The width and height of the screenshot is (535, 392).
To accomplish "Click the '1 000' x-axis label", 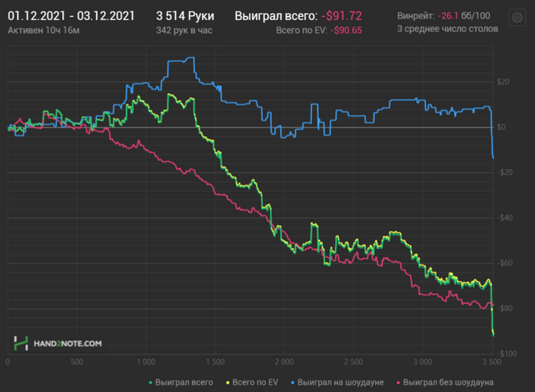I will (x=146, y=362).
